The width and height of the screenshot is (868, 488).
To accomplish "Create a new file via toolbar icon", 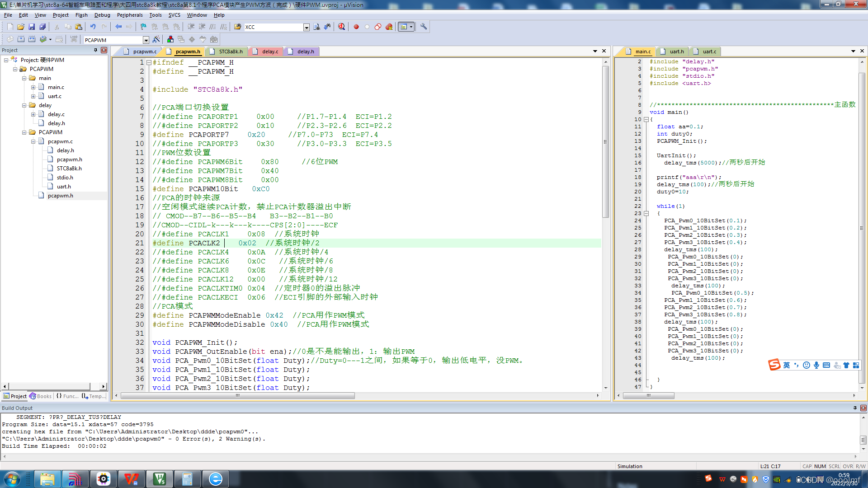I will (10, 27).
